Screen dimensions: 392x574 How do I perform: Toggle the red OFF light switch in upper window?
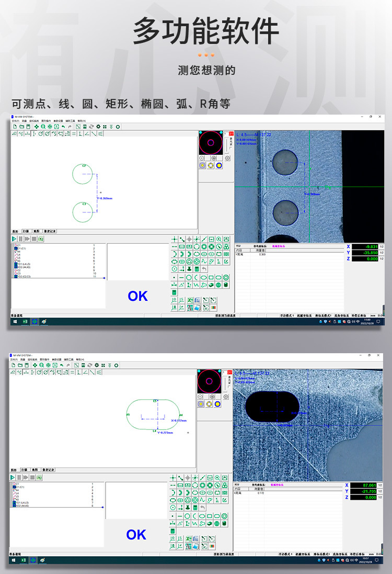[230, 134]
